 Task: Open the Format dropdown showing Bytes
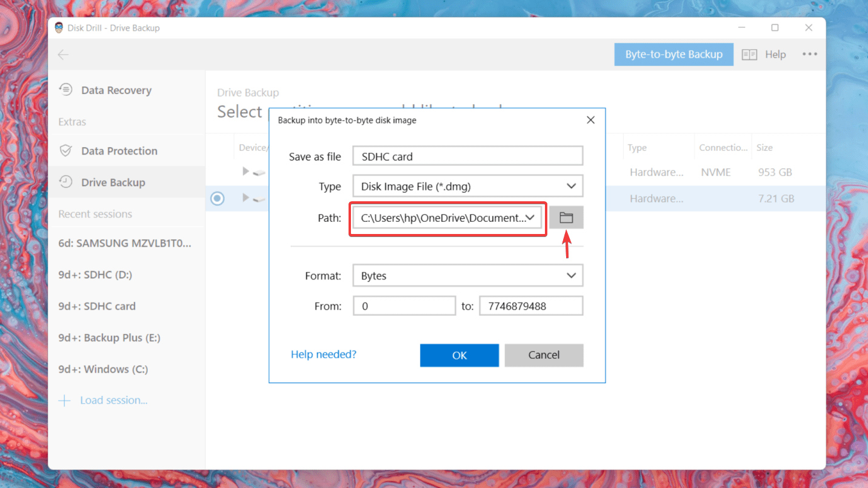468,276
